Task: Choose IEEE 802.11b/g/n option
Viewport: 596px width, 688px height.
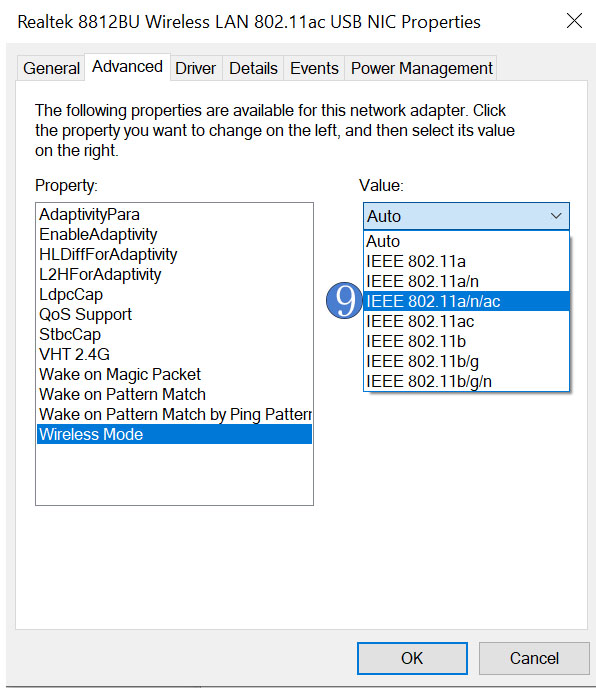Action: 466,381
